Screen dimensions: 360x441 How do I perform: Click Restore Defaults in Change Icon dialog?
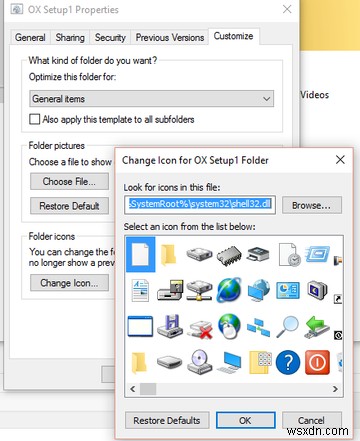[167, 420]
